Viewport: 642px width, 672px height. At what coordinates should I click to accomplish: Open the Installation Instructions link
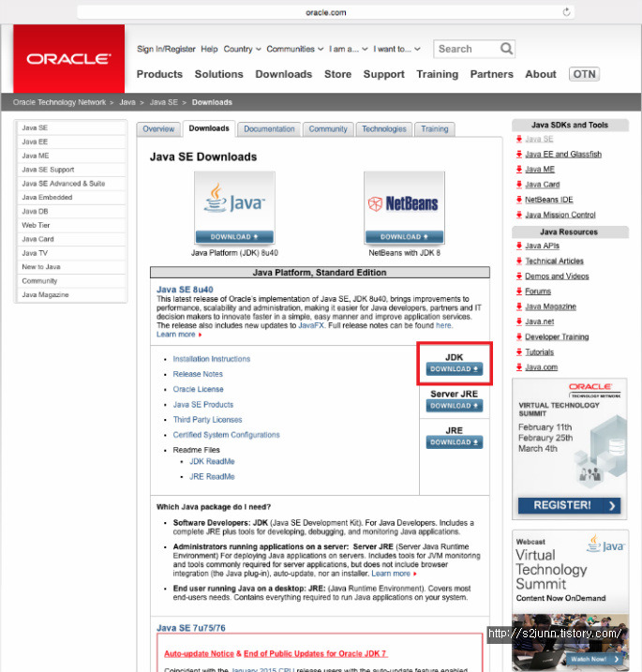point(212,359)
